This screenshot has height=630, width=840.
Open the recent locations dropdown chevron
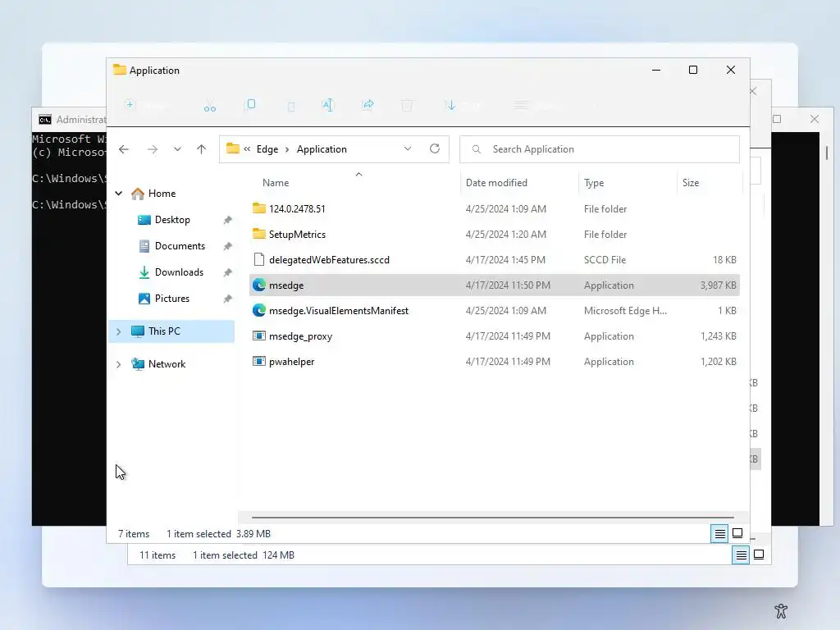(x=177, y=149)
